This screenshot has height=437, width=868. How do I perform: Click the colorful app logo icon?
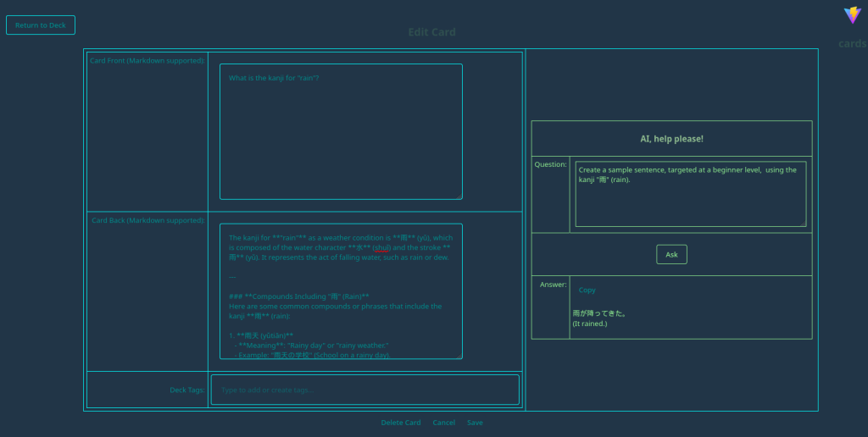[852, 15]
